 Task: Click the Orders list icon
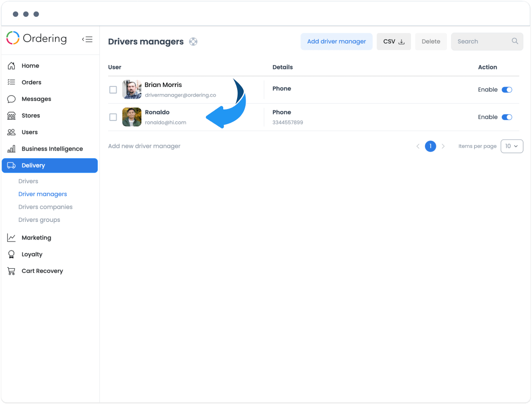click(x=11, y=82)
